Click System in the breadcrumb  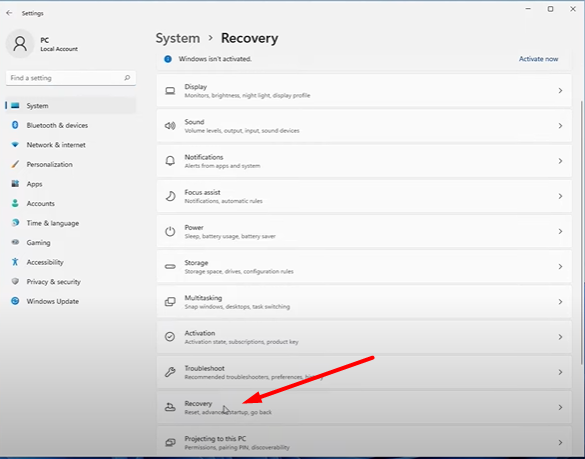[178, 38]
